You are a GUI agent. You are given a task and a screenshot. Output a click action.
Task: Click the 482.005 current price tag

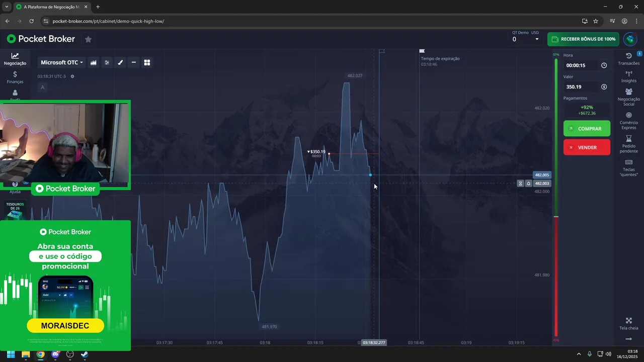pos(542,175)
